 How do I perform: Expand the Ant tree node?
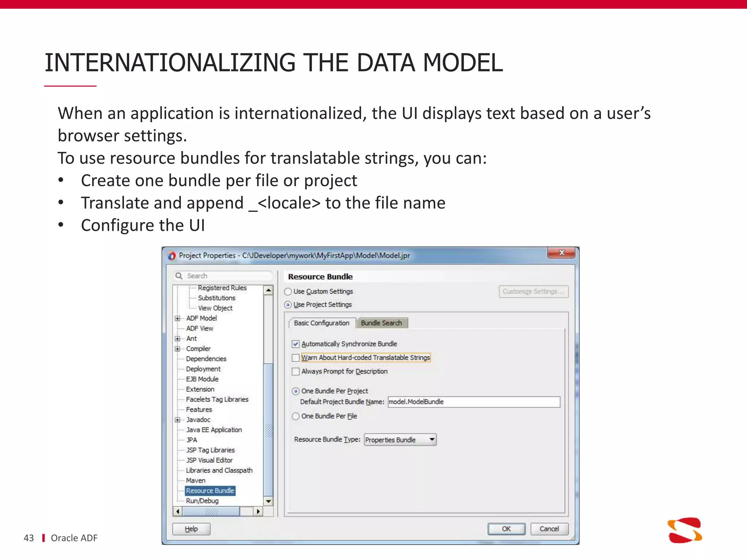tap(178, 339)
